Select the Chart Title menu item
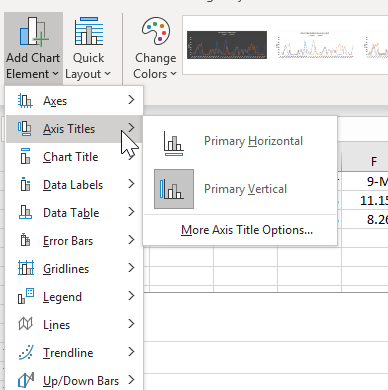Viewport: 388px width, 390px height. pyautogui.click(x=74, y=157)
